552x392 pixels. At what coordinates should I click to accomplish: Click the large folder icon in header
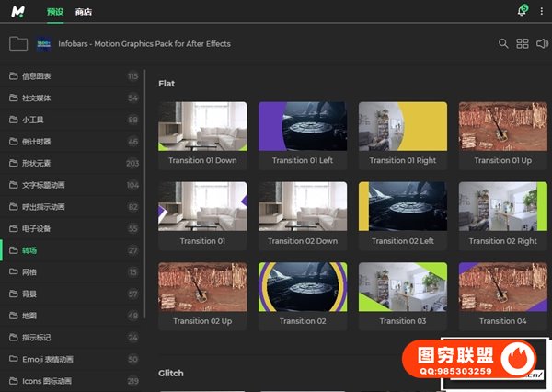coord(17,43)
